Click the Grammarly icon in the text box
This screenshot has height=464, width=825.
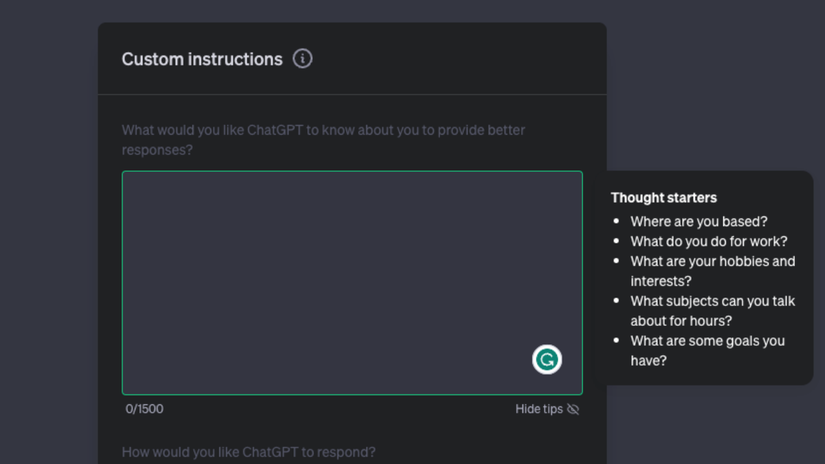(547, 359)
